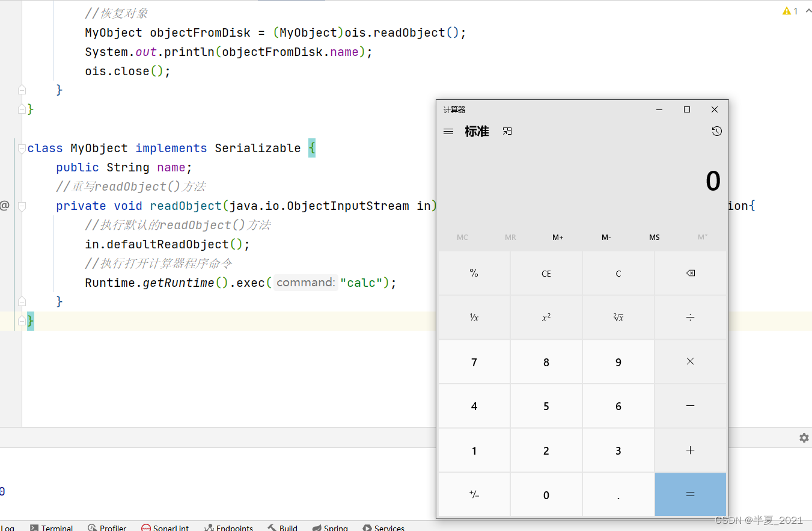Click the MS memory store button
The image size is (812, 531).
(x=655, y=238)
